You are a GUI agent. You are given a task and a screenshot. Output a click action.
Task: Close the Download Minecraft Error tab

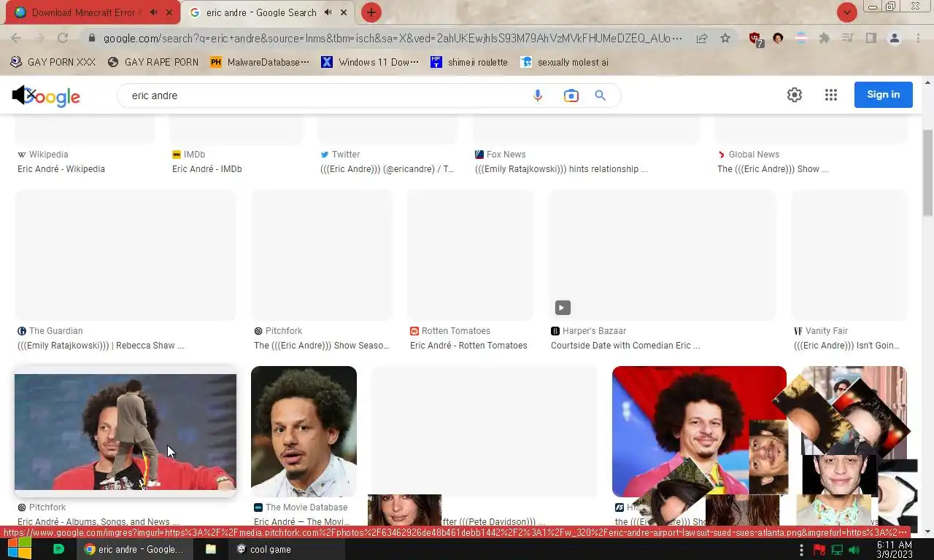pyautogui.click(x=169, y=12)
